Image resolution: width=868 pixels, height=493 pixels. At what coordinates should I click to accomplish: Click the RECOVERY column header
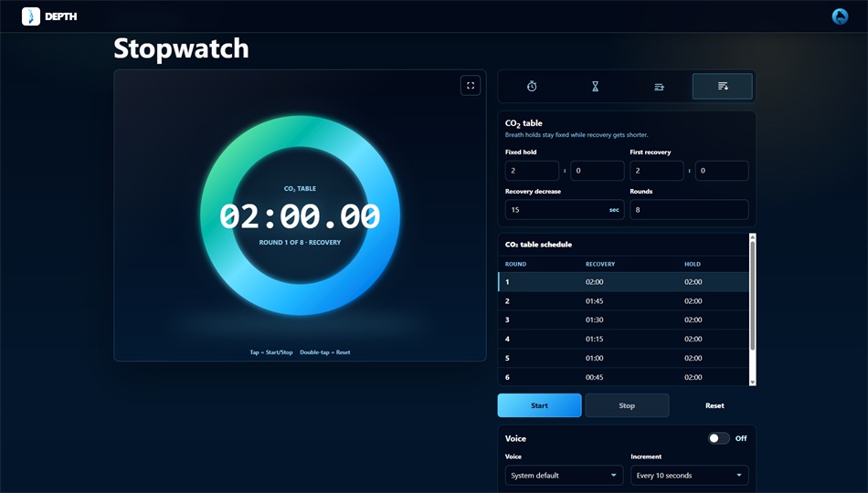click(600, 264)
